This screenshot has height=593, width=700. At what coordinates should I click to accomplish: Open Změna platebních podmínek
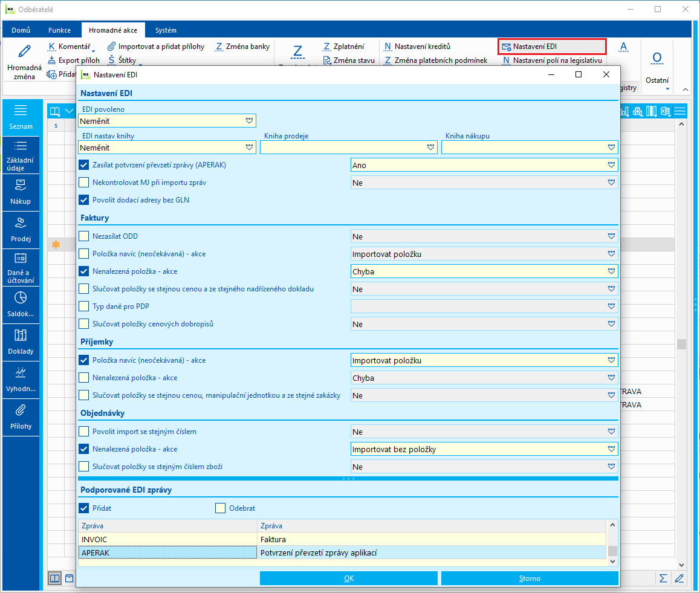(436, 60)
